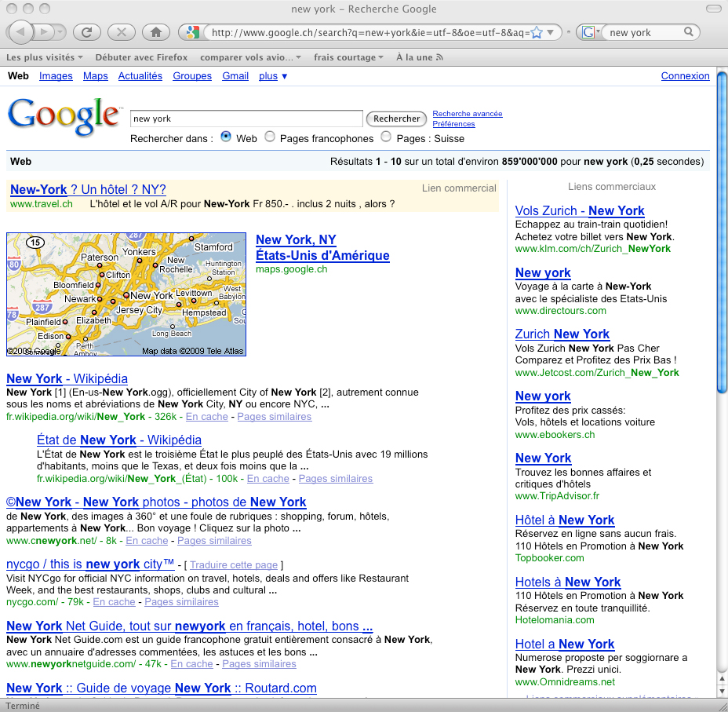Click the toolbar search field containing new york
This screenshot has width=728, height=712.
(x=643, y=32)
